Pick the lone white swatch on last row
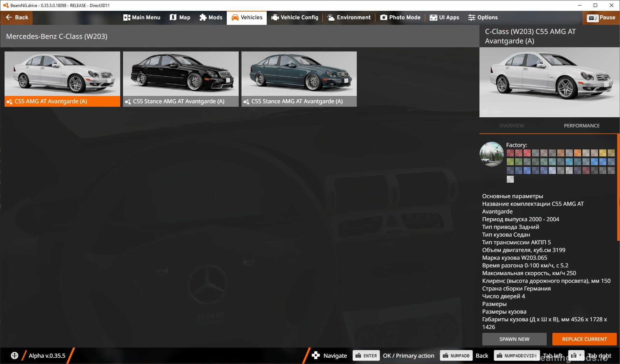 tap(510, 179)
